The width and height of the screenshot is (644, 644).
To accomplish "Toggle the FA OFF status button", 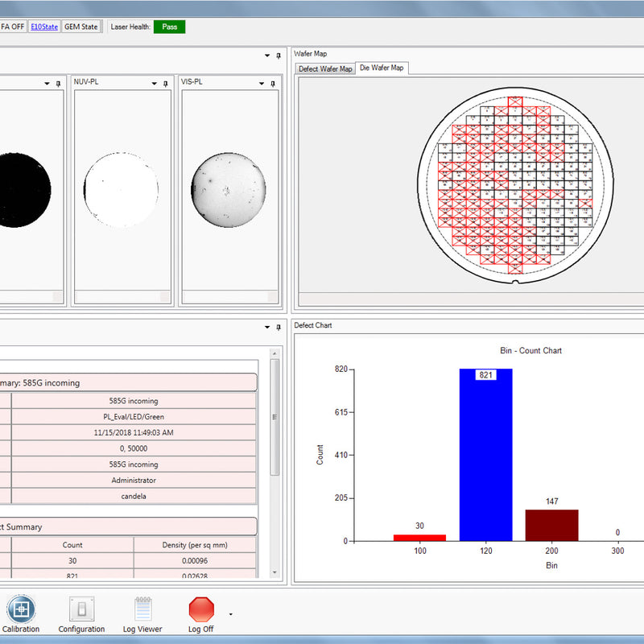I will click(13, 27).
